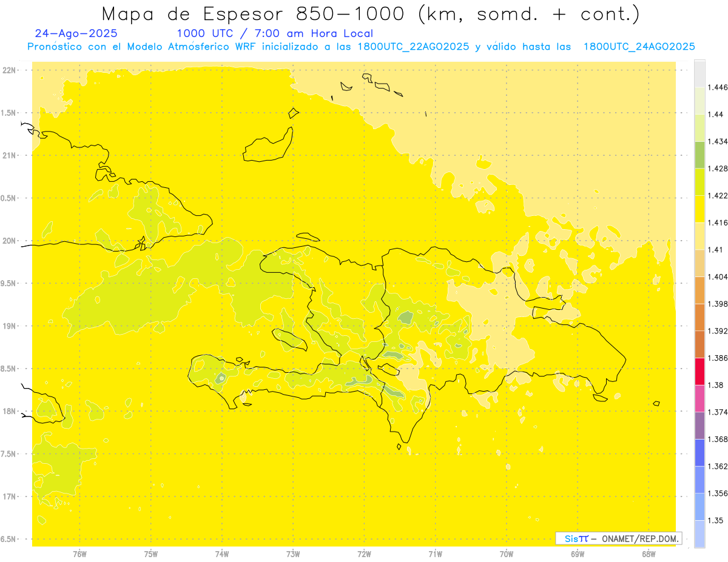Click the color bar label "1.356"
Image resolution: width=728 pixels, height=562 pixels.
(718, 493)
